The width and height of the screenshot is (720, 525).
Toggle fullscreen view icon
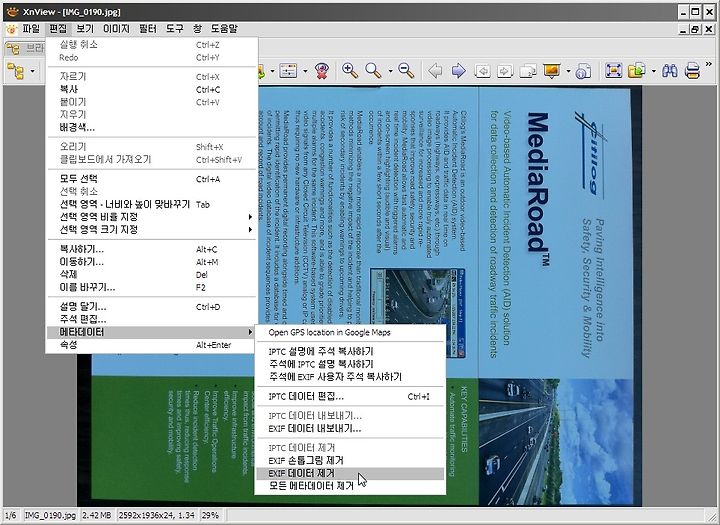tap(613, 71)
